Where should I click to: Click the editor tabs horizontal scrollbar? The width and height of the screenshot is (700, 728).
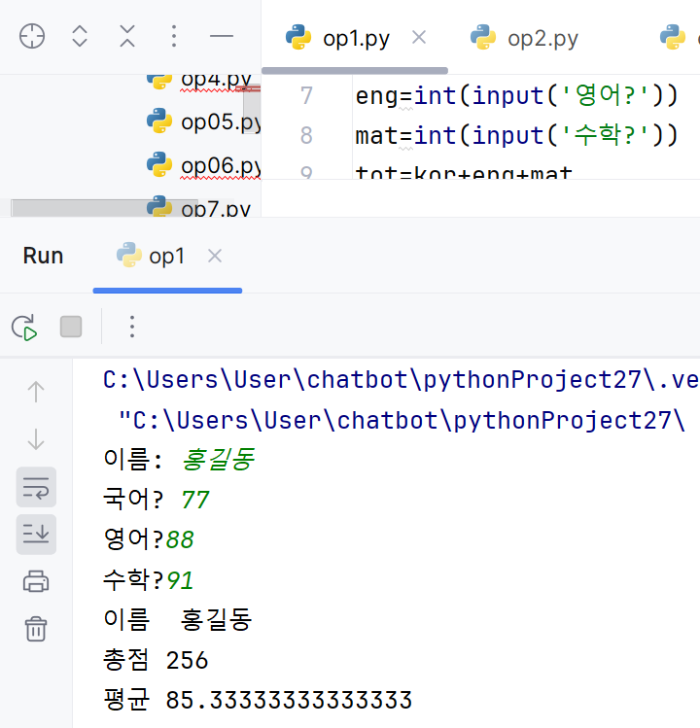tap(355, 71)
